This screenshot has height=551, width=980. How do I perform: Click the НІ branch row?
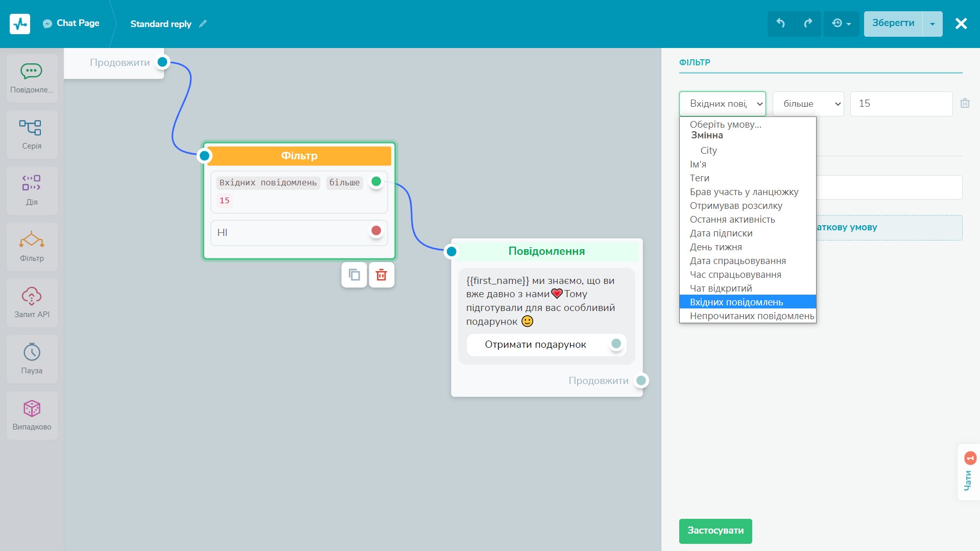pos(299,233)
